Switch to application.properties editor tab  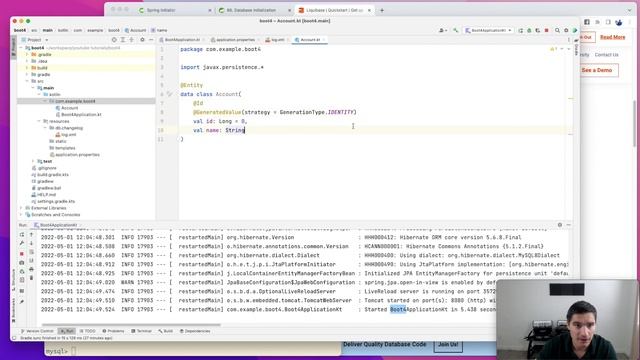tap(235, 40)
